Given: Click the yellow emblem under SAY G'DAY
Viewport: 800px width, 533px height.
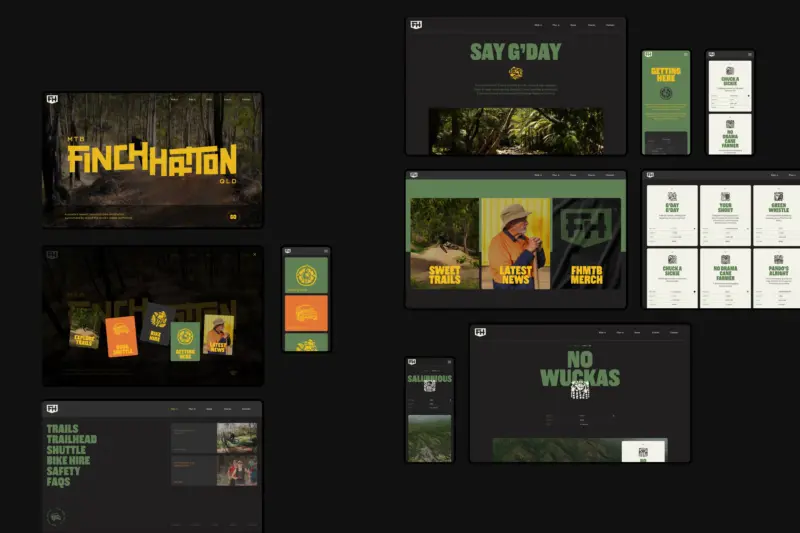Looking at the screenshot, I should (x=516, y=73).
